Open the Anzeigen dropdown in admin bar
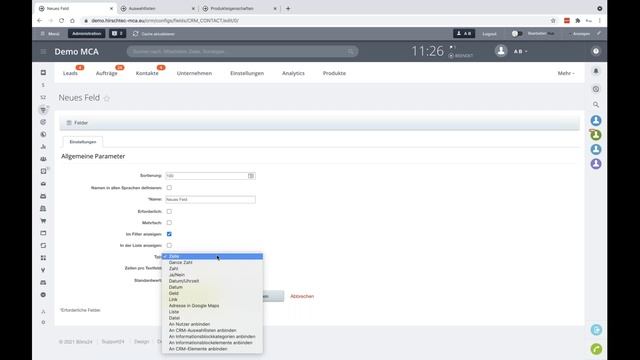Image resolution: width=640 pixels, height=360 pixels. tap(581, 34)
